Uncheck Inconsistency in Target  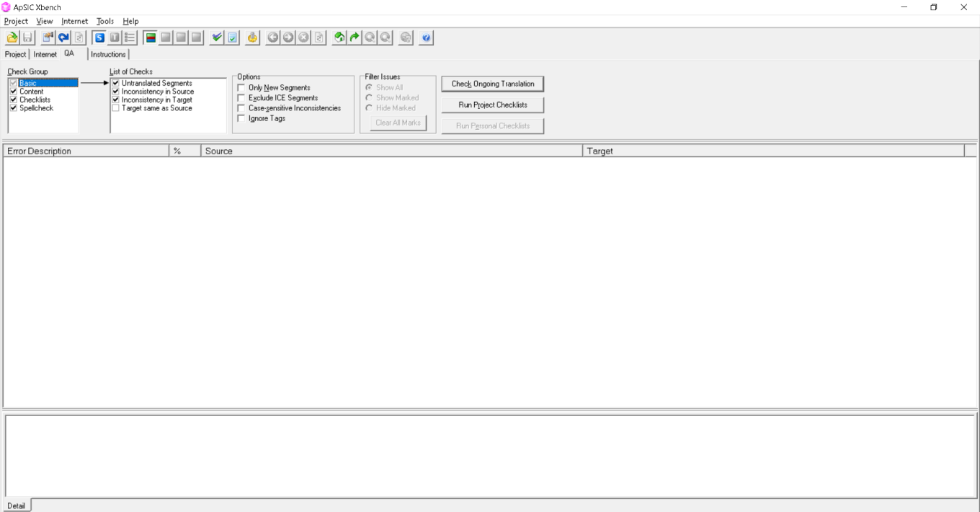(x=116, y=100)
